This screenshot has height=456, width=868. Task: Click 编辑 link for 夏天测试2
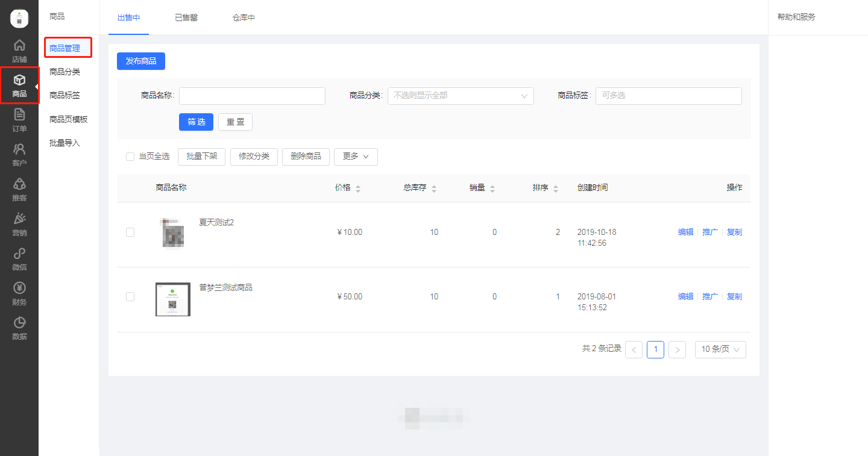click(x=685, y=233)
